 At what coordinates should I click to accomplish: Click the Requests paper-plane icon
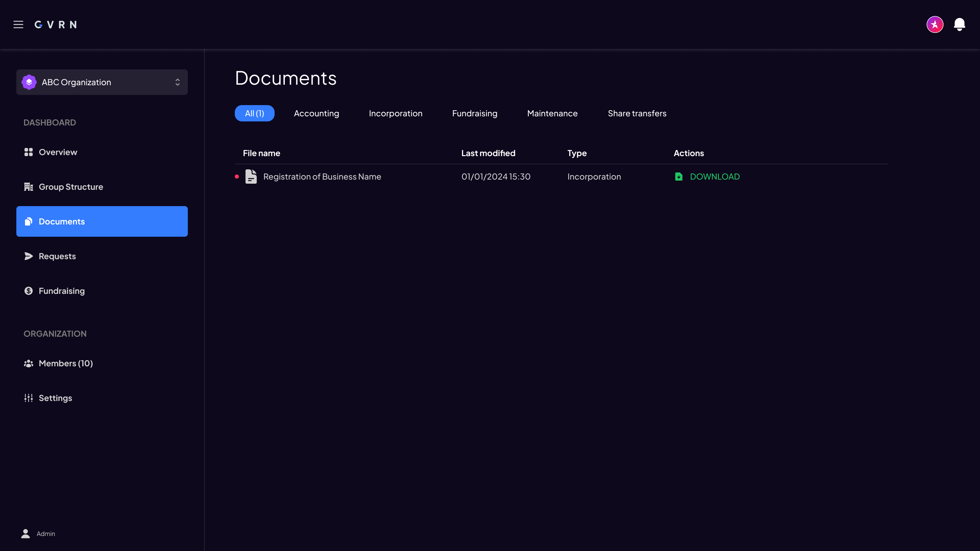click(x=29, y=256)
